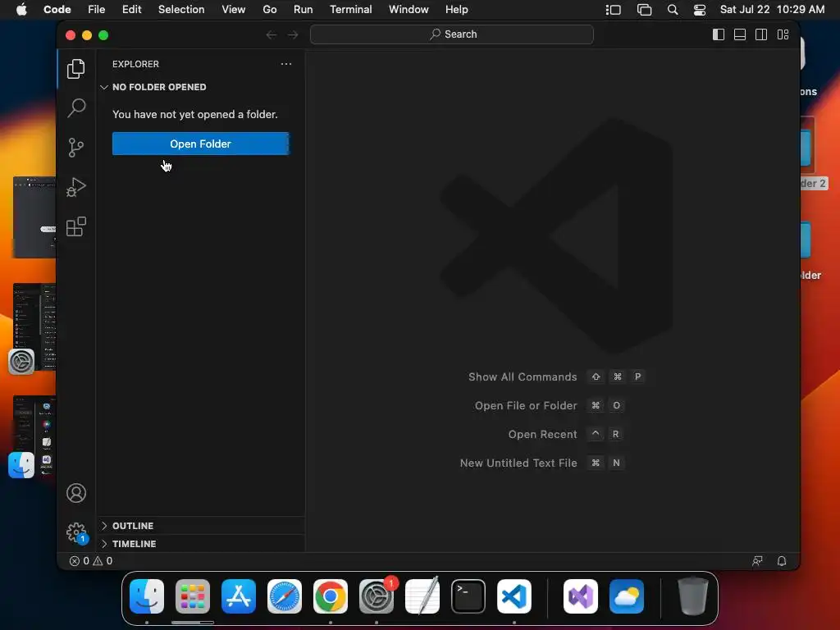Open Google Chrome from the Dock
Image resolution: width=840 pixels, height=630 pixels.
tap(331, 596)
